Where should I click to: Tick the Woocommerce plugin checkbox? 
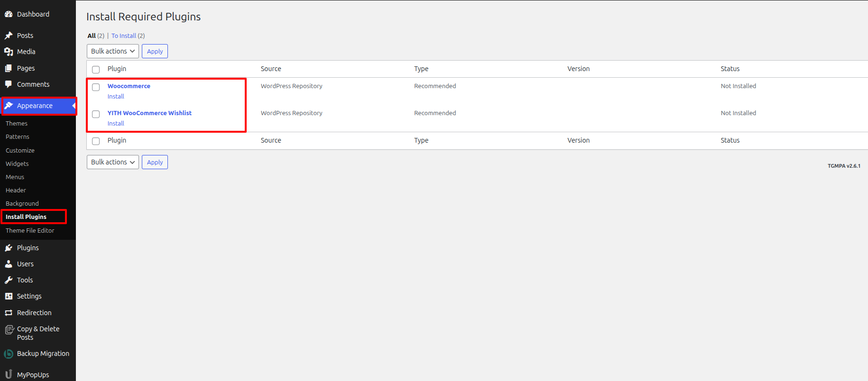(x=96, y=87)
